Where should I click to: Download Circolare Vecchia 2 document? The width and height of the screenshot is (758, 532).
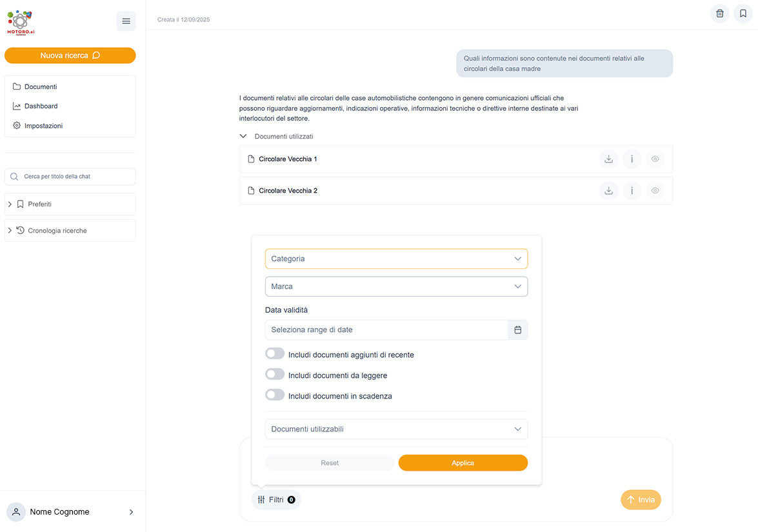tap(608, 191)
